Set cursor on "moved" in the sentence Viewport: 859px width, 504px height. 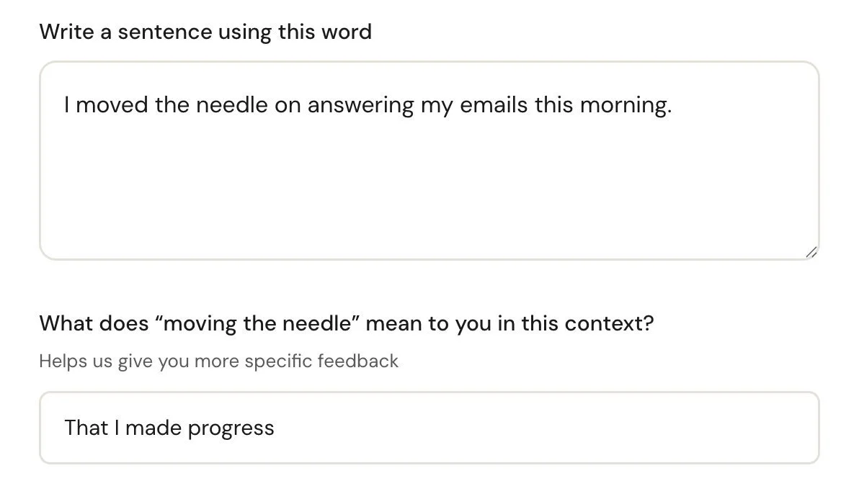(112, 106)
